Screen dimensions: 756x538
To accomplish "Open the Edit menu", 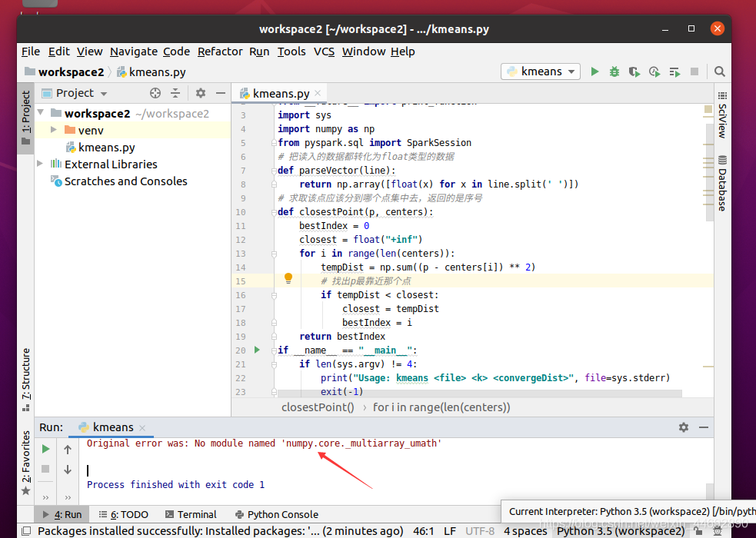I will 58,51.
